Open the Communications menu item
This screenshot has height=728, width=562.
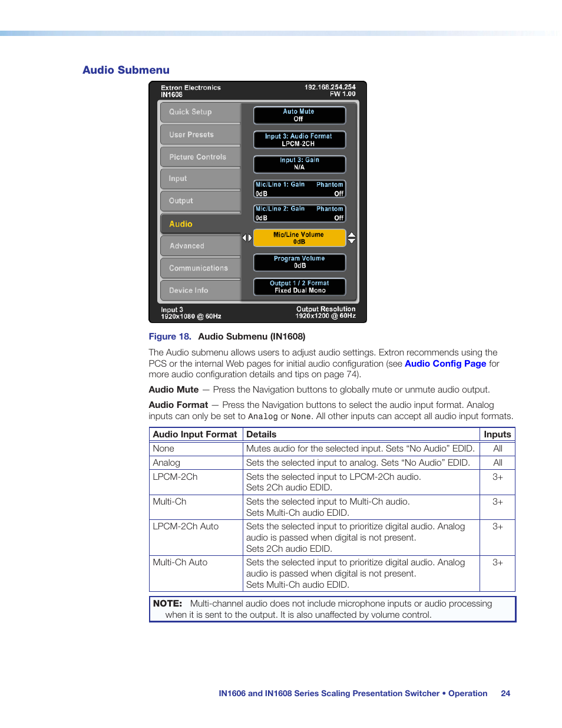pos(200,268)
